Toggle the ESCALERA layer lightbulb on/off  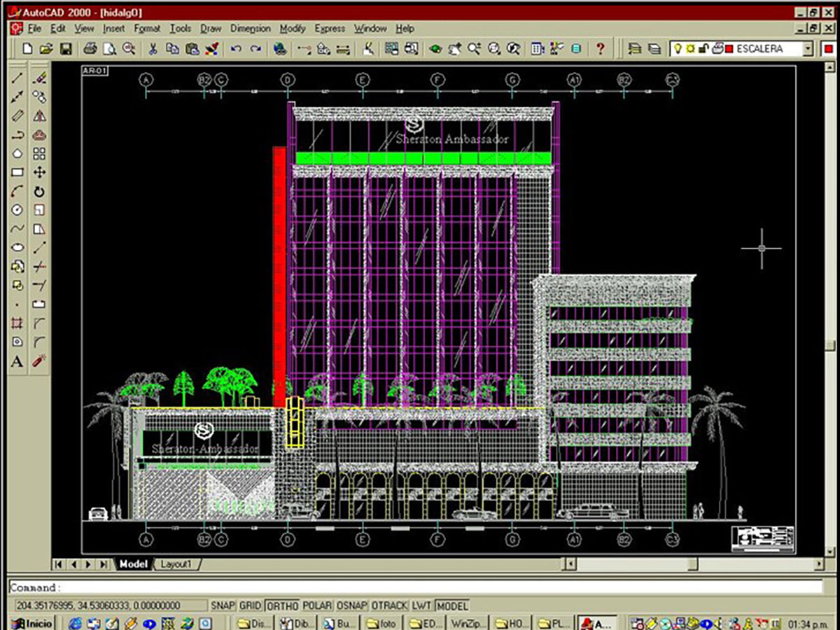[x=678, y=49]
